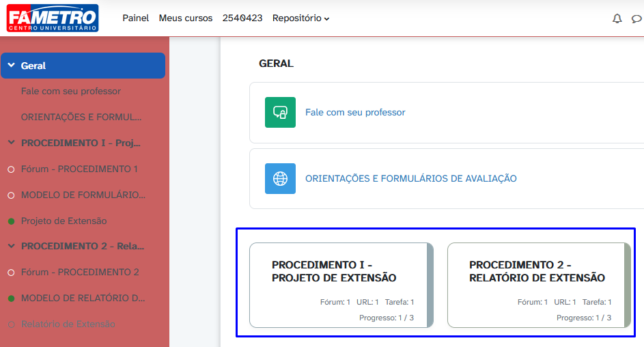The width and height of the screenshot is (644, 347).
Task: Expand the Repositório dropdown menu
Action: pos(300,18)
